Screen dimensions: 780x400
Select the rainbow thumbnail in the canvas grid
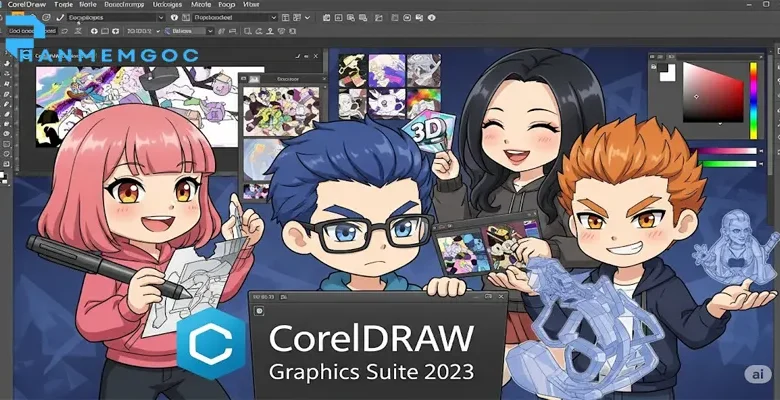coord(423,103)
